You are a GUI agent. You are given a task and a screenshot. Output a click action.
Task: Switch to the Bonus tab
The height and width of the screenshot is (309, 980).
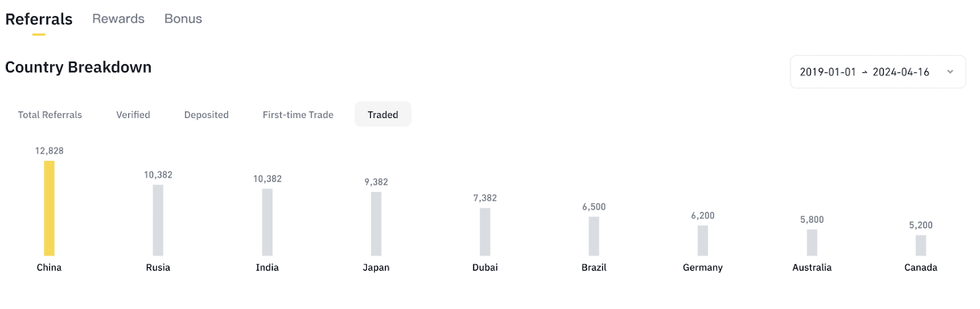(x=183, y=19)
